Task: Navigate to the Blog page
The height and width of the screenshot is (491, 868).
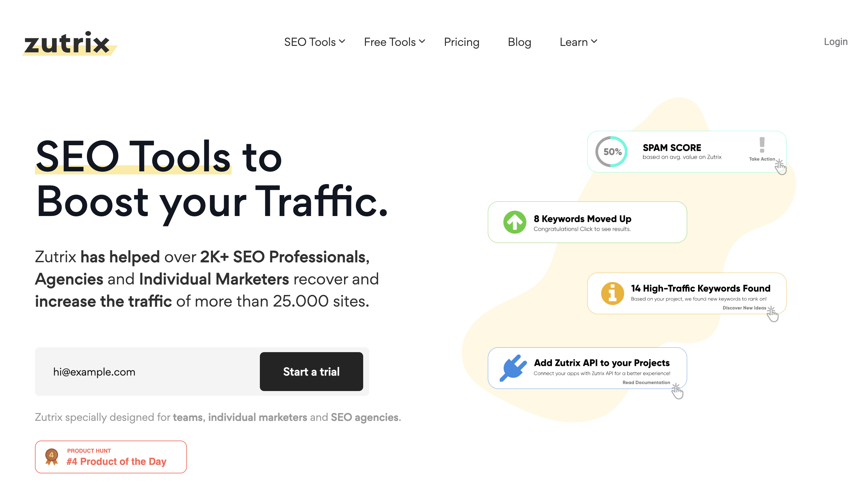Action: coord(519,42)
